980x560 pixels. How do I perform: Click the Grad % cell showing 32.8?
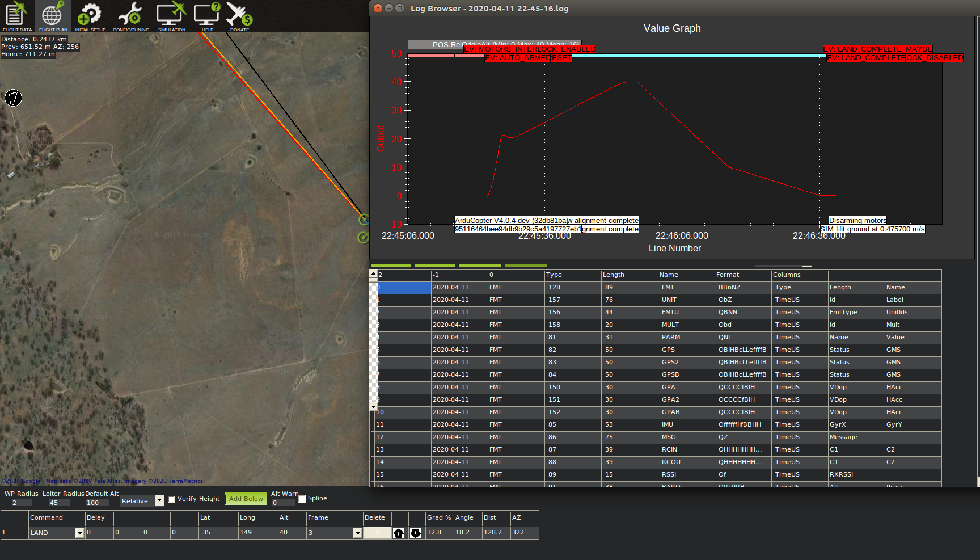[x=440, y=533]
